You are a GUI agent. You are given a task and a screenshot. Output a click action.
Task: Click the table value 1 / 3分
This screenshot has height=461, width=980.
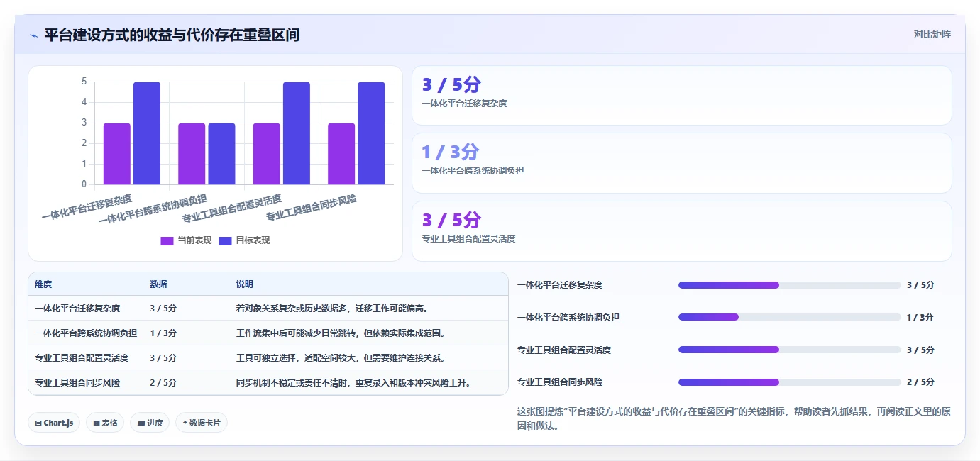pyautogui.click(x=163, y=333)
